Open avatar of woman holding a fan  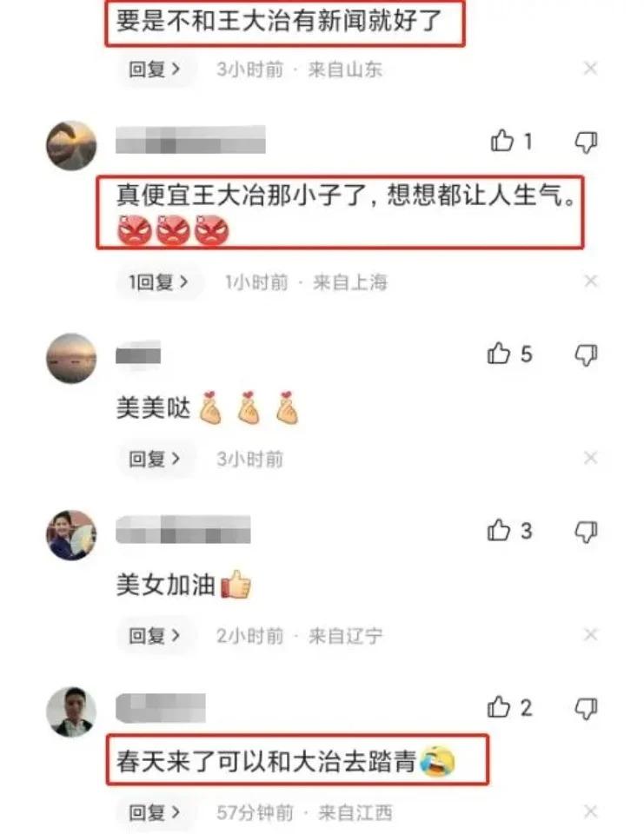(x=71, y=534)
